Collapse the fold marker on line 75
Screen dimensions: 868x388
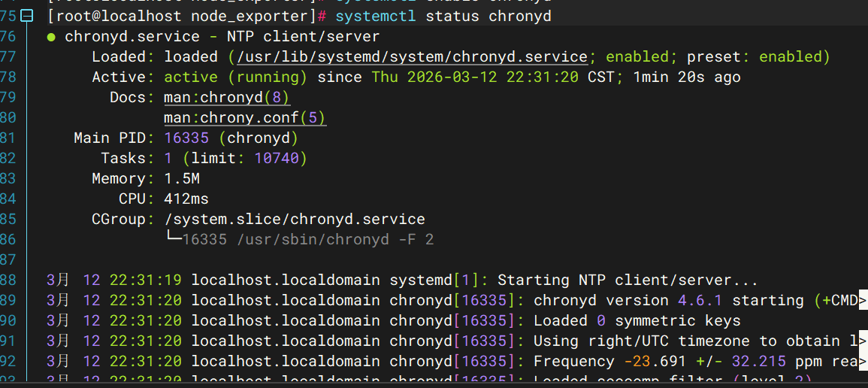(26, 17)
